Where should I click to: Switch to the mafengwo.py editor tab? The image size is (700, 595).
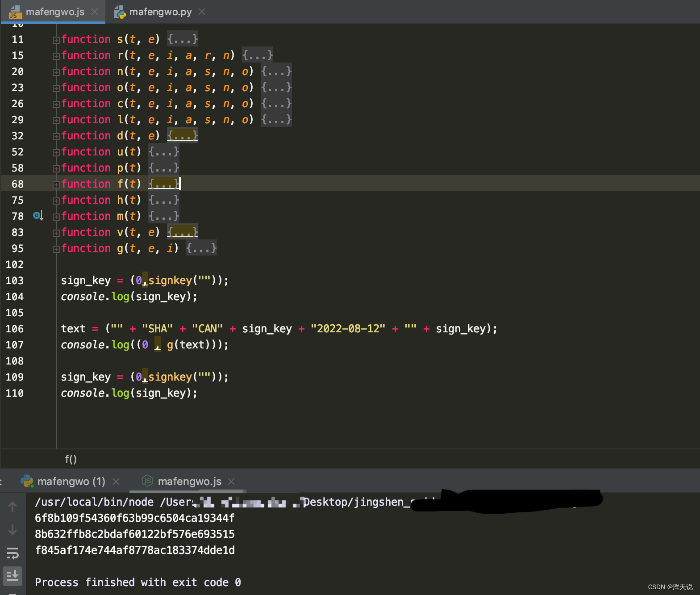coord(160,12)
